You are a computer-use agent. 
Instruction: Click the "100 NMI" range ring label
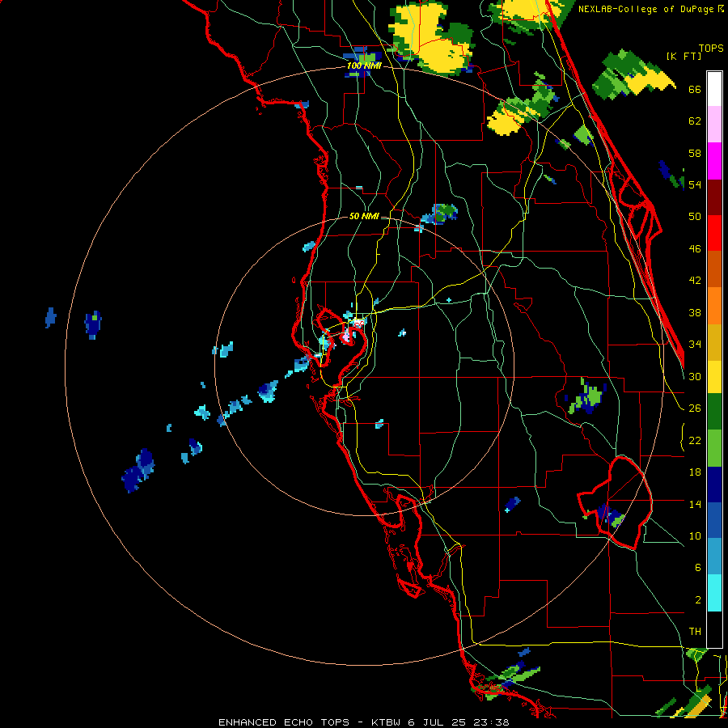coord(364,66)
